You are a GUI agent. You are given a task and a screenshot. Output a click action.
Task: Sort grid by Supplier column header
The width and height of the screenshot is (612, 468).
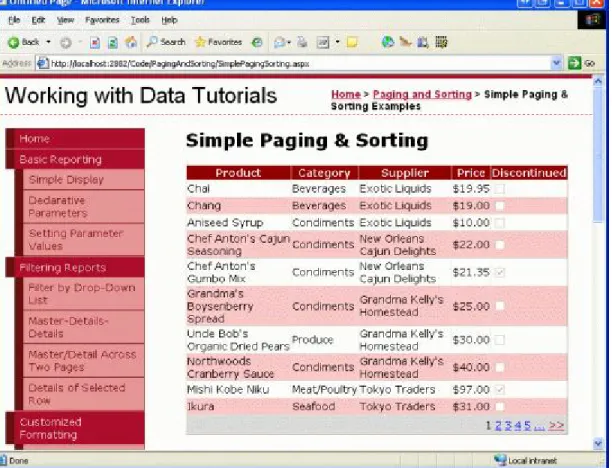[405, 173]
